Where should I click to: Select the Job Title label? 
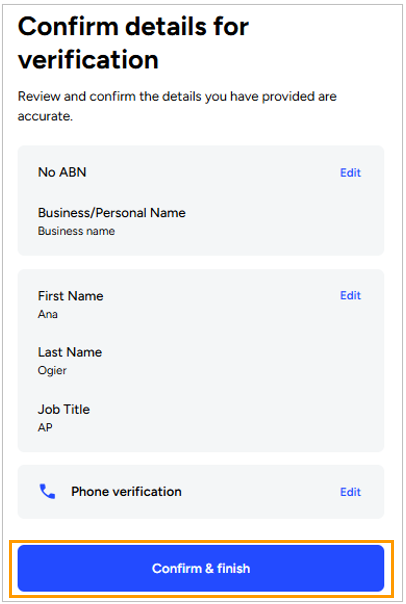point(64,409)
